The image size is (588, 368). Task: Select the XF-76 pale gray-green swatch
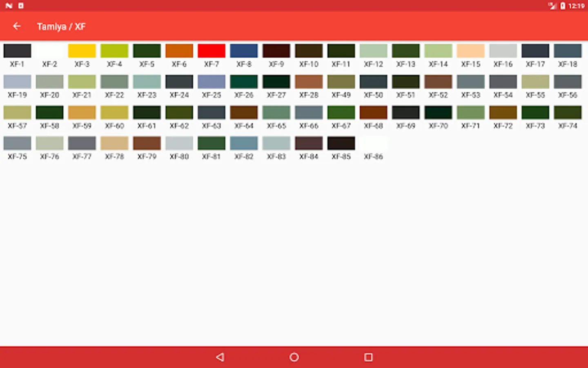tap(49, 143)
